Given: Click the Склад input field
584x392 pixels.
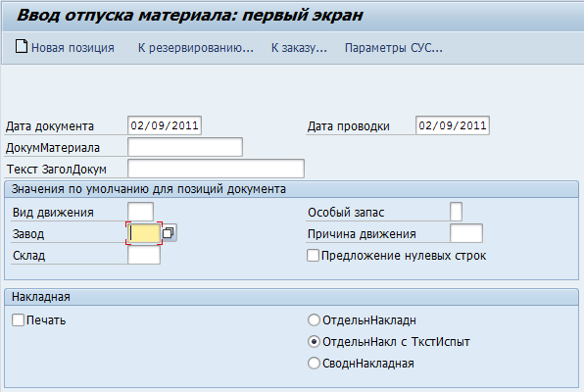Looking at the screenshot, I should [144, 255].
